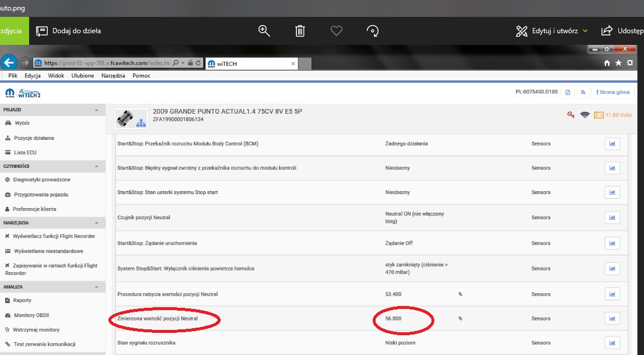The height and width of the screenshot is (355, 644).
Task: Open Lista ECU in sidebar
Action: pos(26,152)
